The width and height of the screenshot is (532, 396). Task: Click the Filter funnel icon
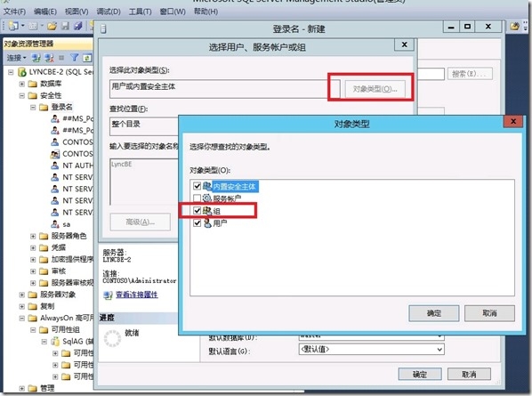[75, 58]
